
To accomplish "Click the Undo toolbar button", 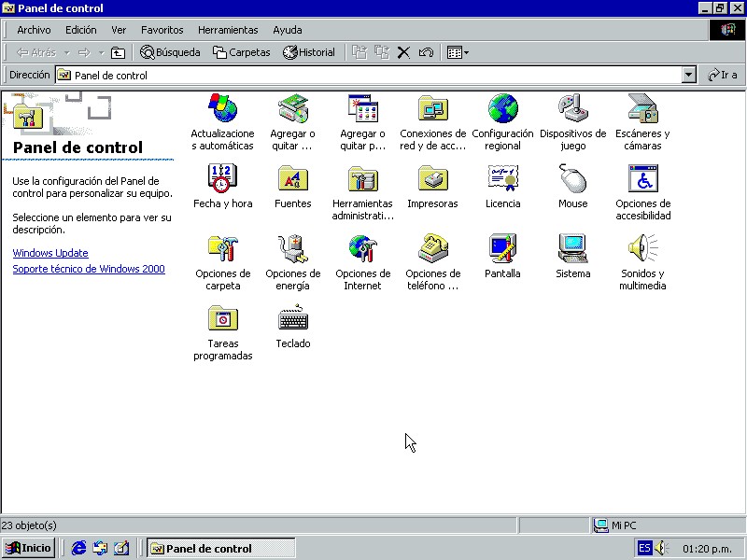I will pyautogui.click(x=426, y=52).
